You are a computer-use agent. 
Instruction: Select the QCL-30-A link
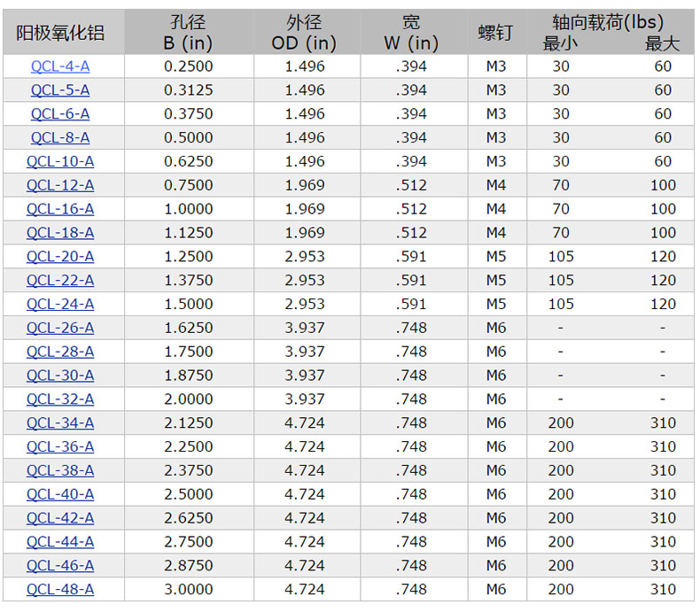[60, 376]
